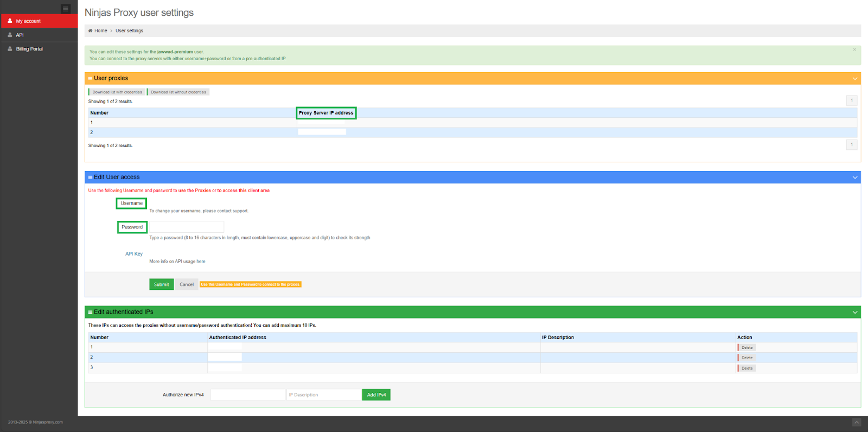The width and height of the screenshot is (868, 432).
Task: Click the Ninjasproxy.com footer copyright text
Action: 35,422
